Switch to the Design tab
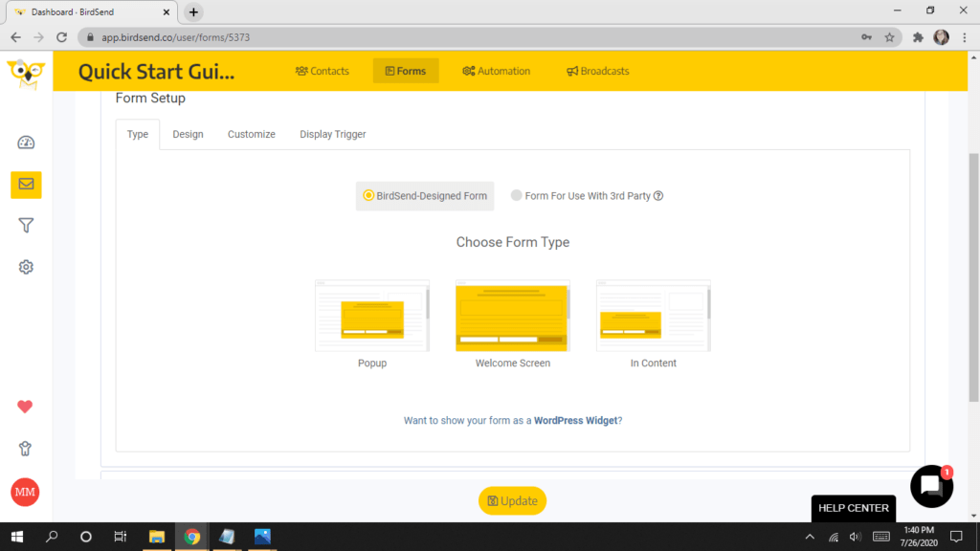980x551 pixels. [189, 134]
